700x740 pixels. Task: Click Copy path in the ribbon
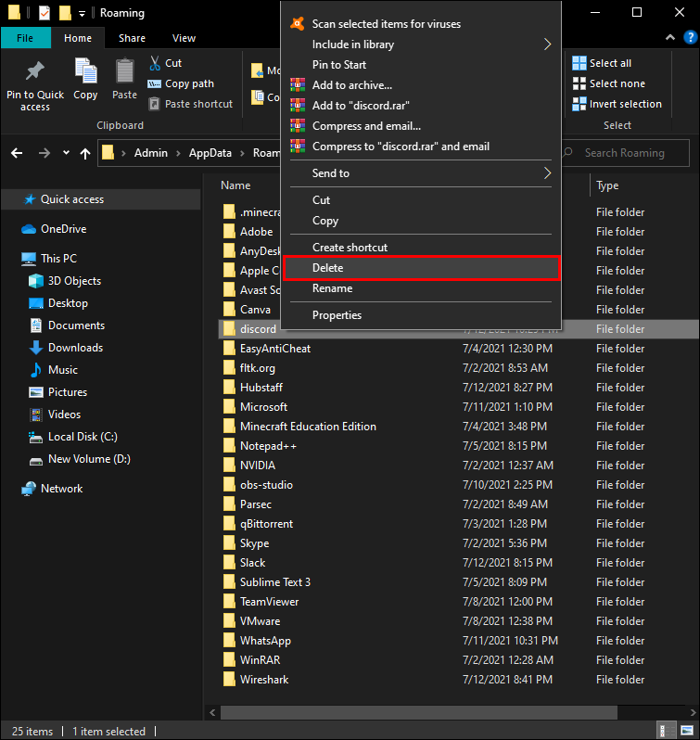coord(181,83)
